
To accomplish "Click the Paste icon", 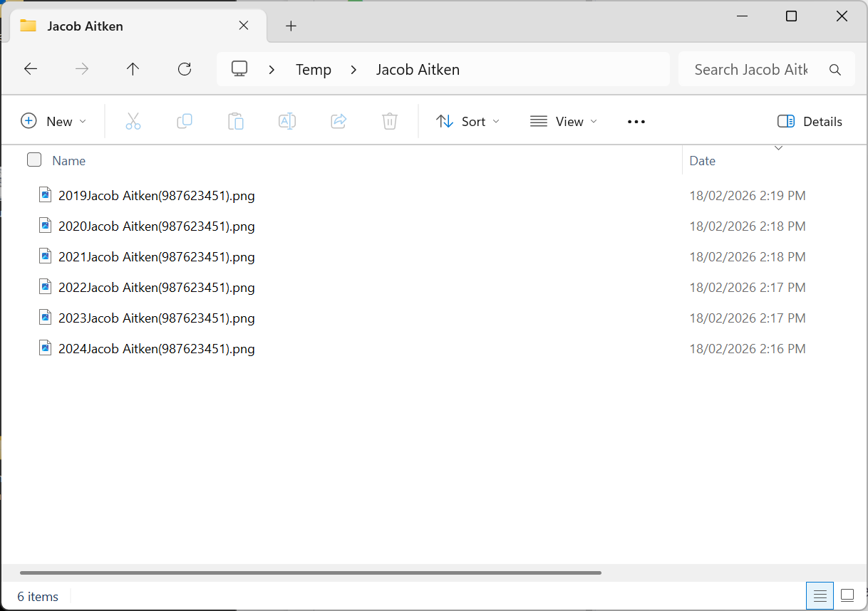I will pos(236,121).
